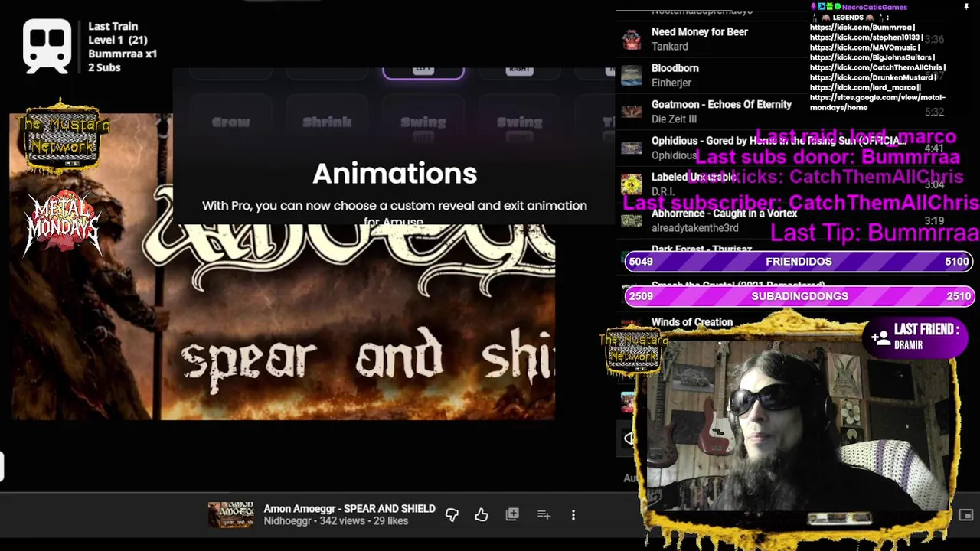The image size is (980, 551).
Task: Click the miniplayer icon at bottom right corner
Action: click(965, 515)
